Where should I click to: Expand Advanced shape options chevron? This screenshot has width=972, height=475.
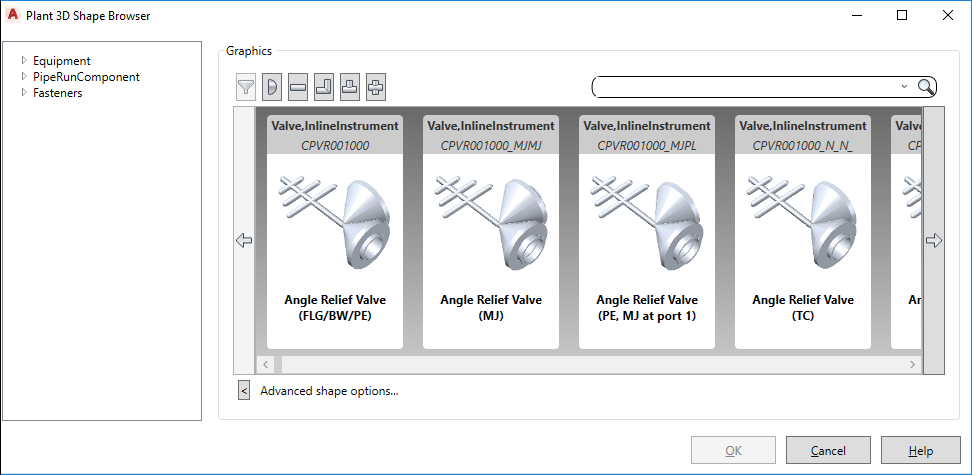[x=244, y=391]
